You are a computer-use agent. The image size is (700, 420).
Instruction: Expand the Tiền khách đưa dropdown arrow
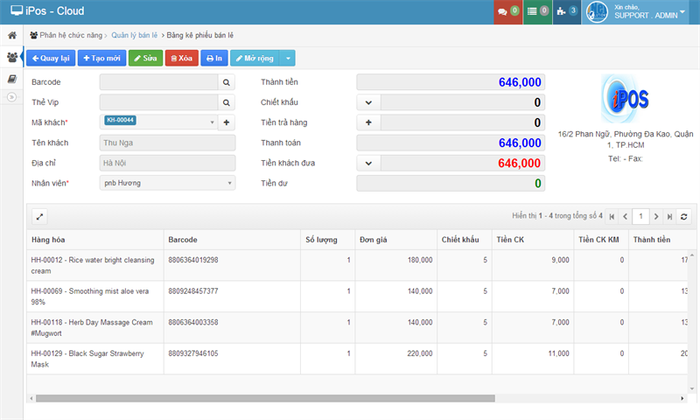(x=368, y=163)
